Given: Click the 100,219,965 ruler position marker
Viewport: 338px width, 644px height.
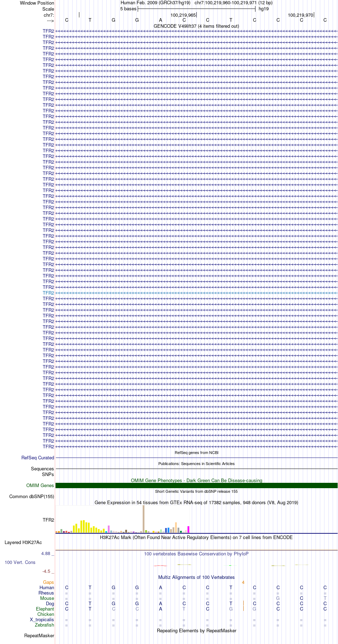Looking at the screenshot, I should [183, 15].
